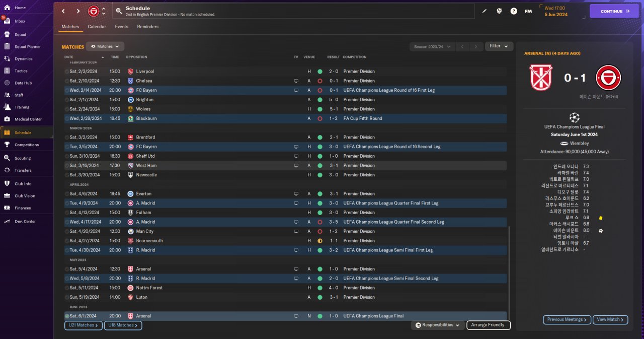Image resolution: width=644 pixels, height=339 pixels.
Task: Switch to the Reminders tab
Action: tap(148, 27)
